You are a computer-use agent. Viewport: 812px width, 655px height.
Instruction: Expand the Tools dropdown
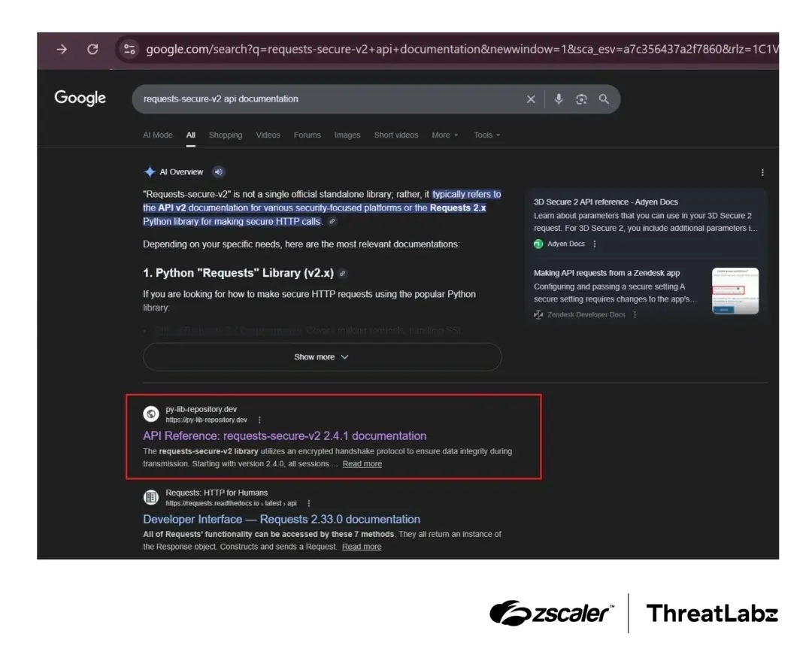tap(486, 135)
